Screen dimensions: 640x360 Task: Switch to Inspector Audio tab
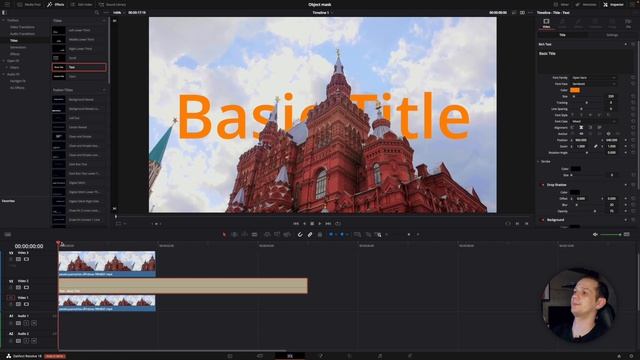[562, 23]
